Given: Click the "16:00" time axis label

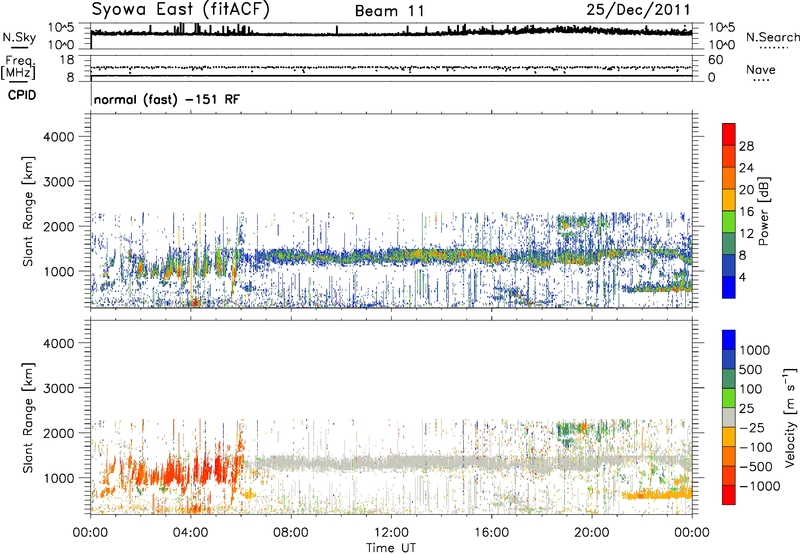Looking at the screenshot, I should (491, 533).
